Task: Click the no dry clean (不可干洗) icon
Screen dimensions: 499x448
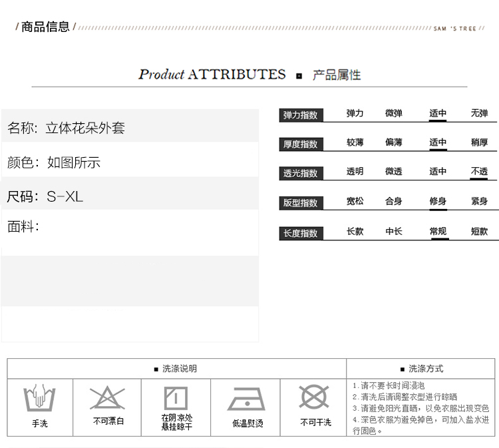Action: click(315, 398)
